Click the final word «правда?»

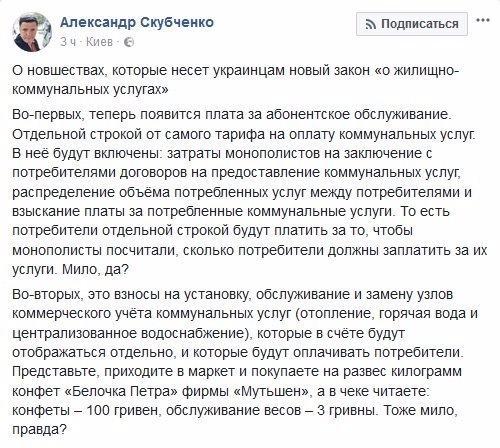click(38, 430)
